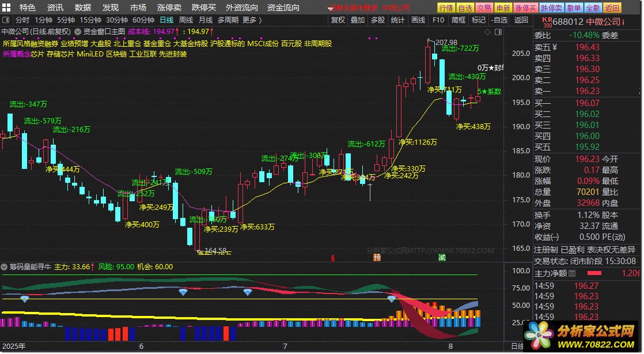Switch to 60分钟 period tab
The height and width of the screenshot is (354, 644).
point(143,20)
